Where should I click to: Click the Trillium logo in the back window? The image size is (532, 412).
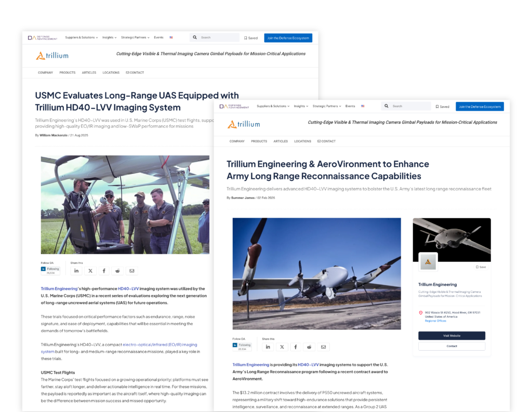coord(52,56)
